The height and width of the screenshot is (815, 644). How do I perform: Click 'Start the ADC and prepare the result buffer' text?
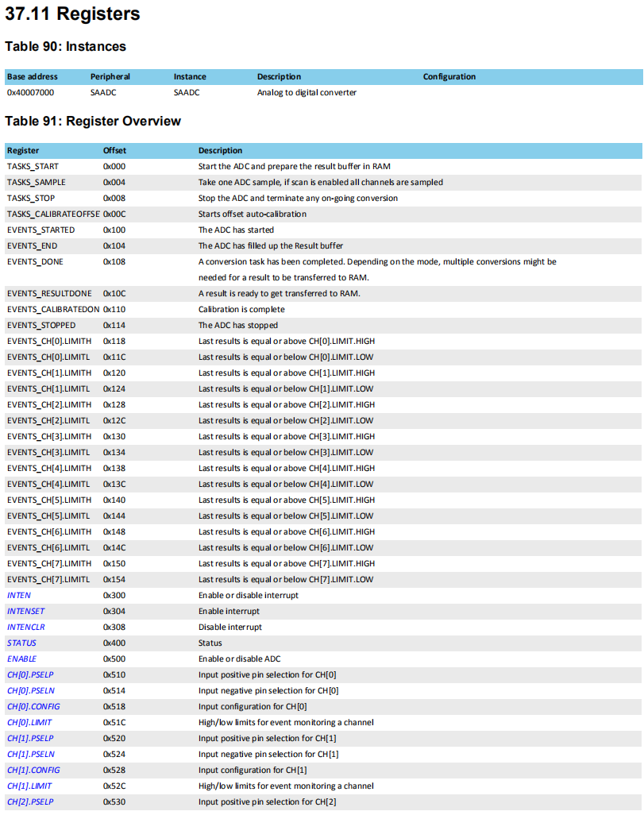[x=294, y=166]
